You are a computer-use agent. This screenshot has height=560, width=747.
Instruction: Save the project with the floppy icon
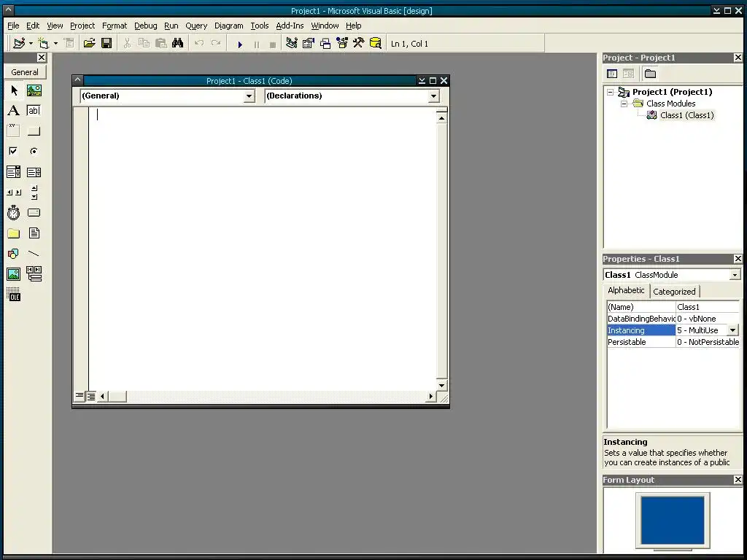coord(107,43)
